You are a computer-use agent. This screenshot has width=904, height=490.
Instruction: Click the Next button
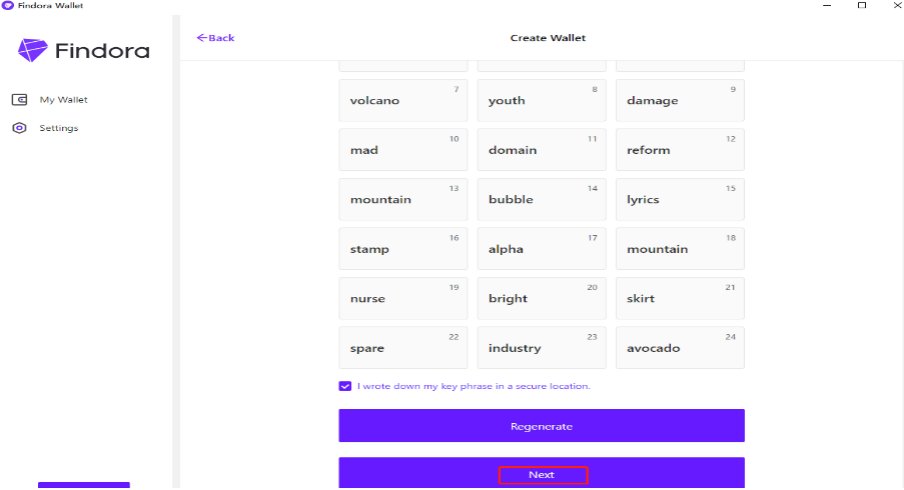(541, 474)
